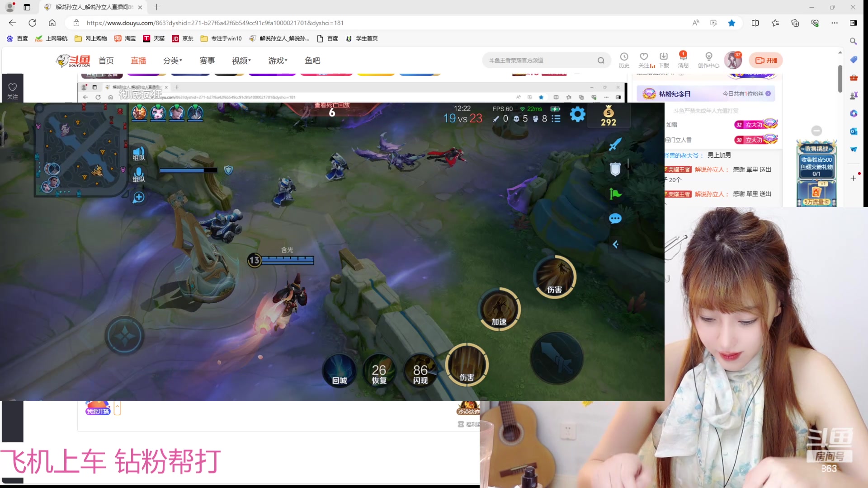Open a new browser tab
Screen dimensions: 868x488
click(x=156, y=7)
